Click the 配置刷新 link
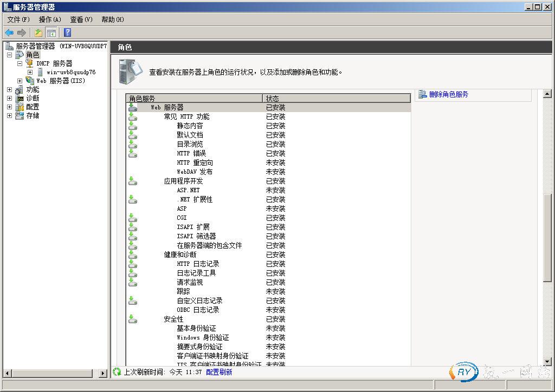The height and width of the screenshot is (392, 555). [x=219, y=372]
